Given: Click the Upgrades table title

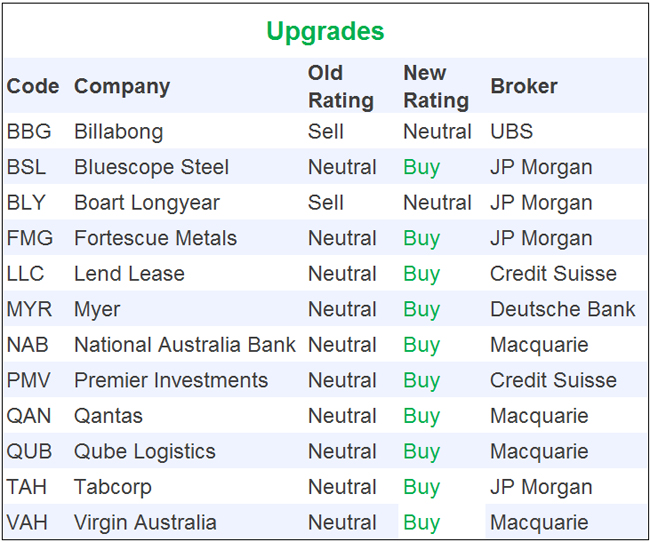Looking at the screenshot, I should coord(325,31).
